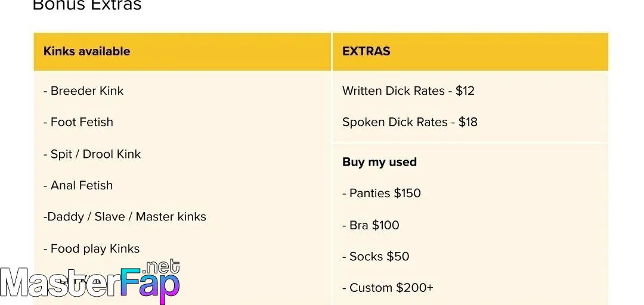Select the 'Spoken Dick Rates - $18' option
This screenshot has width=644, height=305.
[x=410, y=122]
